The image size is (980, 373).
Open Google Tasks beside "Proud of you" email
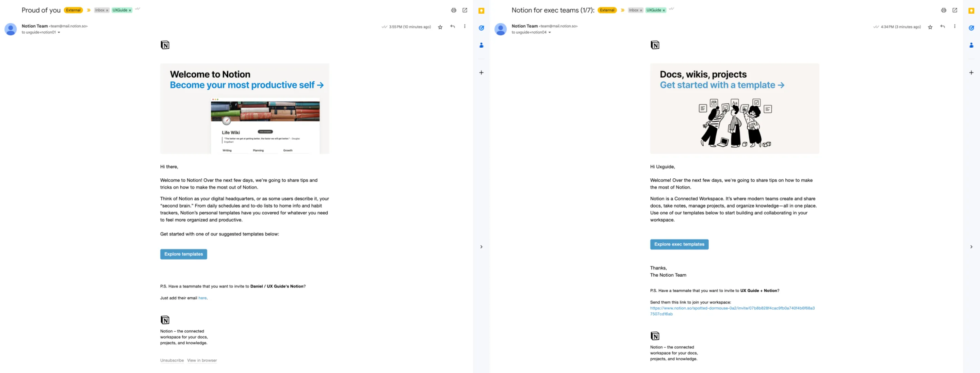481,28
